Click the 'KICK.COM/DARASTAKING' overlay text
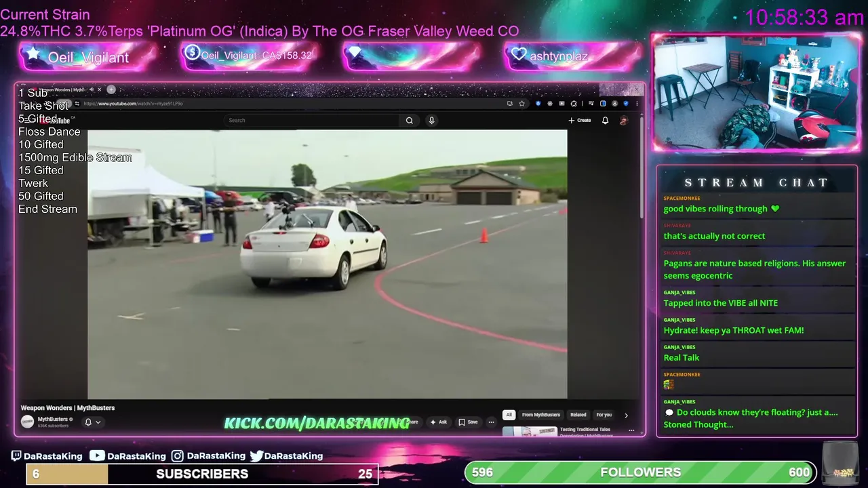The height and width of the screenshot is (488, 868). (317, 424)
